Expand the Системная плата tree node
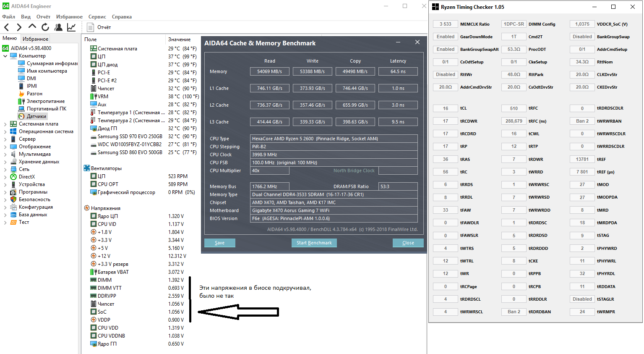 coord(5,124)
